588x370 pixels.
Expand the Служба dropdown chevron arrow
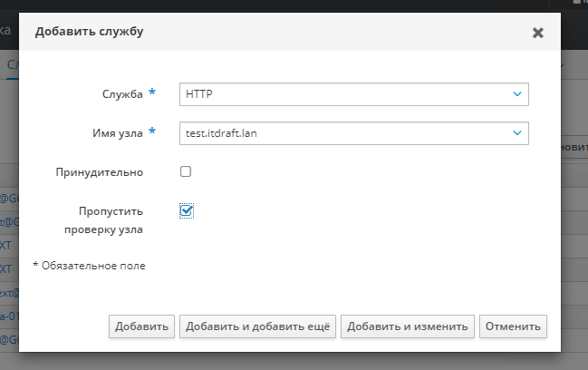517,93
